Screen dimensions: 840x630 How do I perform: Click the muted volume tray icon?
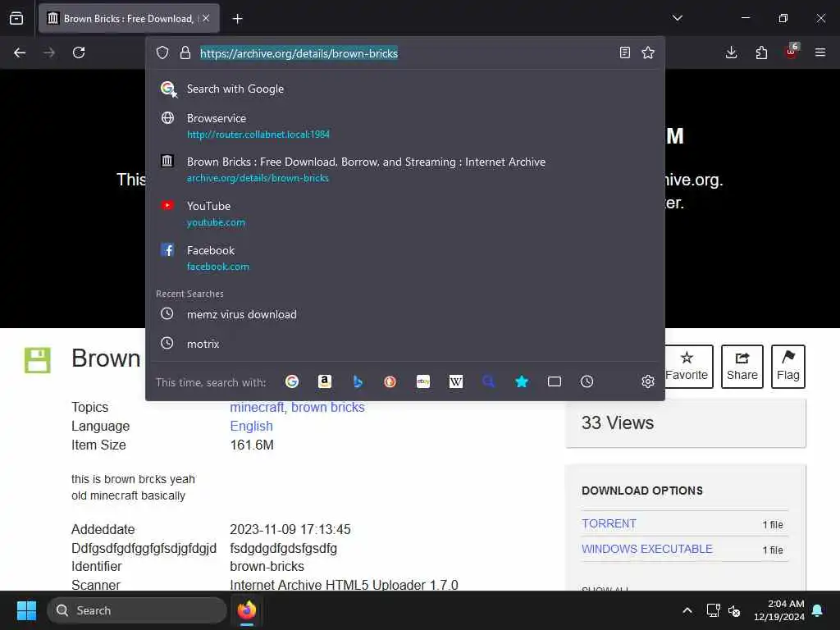pyautogui.click(x=734, y=610)
